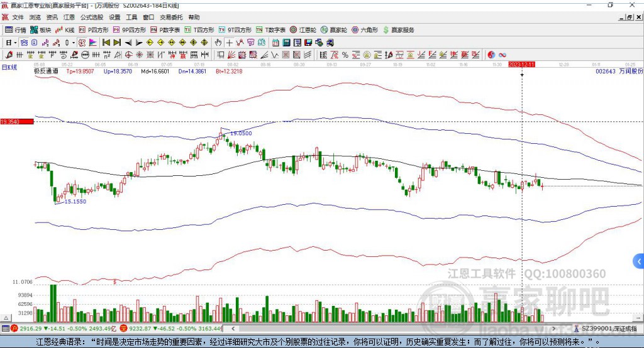
Task: Step chart left with black left arrow
Action: pos(128,43)
